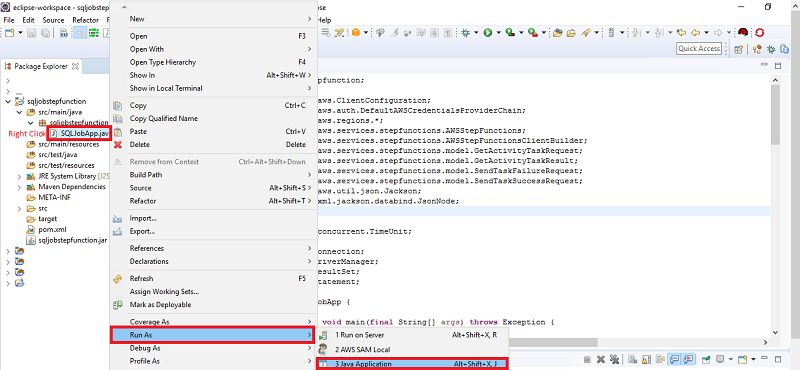Click the Remove Launch X console icon

pos(601,359)
